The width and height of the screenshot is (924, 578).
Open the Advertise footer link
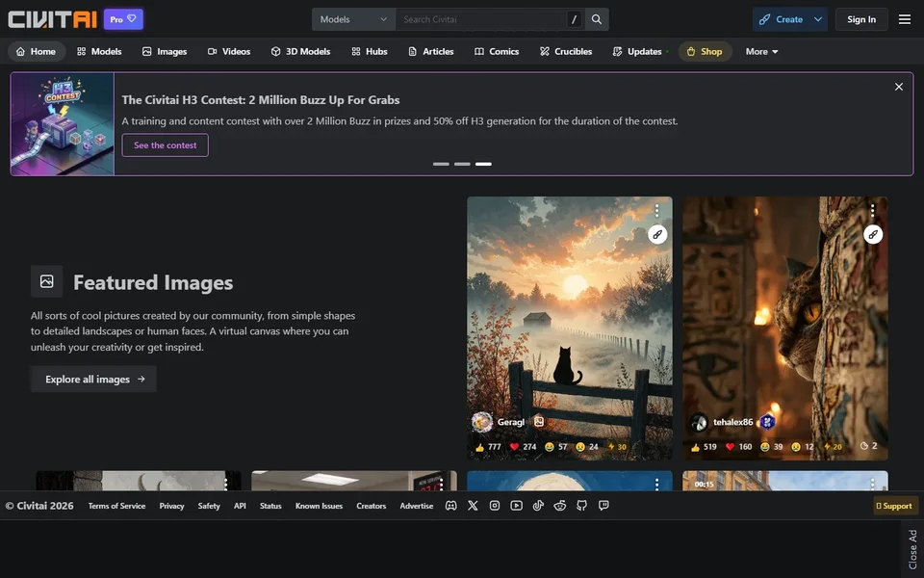(x=417, y=506)
